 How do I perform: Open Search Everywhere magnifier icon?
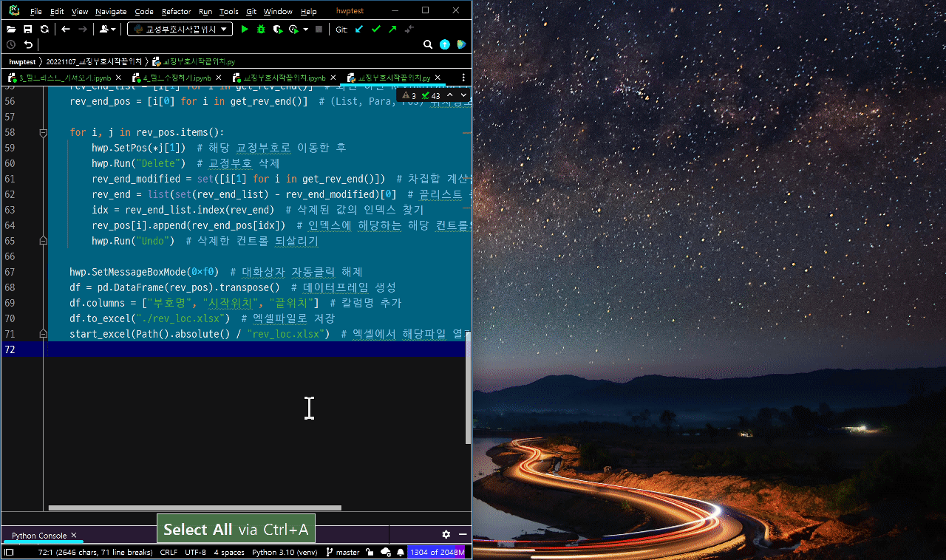point(428,44)
